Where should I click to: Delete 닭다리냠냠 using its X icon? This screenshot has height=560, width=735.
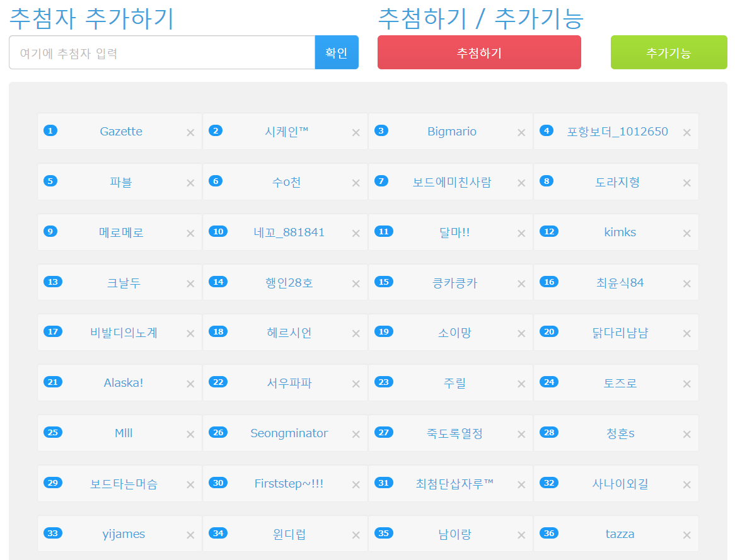(686, 334)
